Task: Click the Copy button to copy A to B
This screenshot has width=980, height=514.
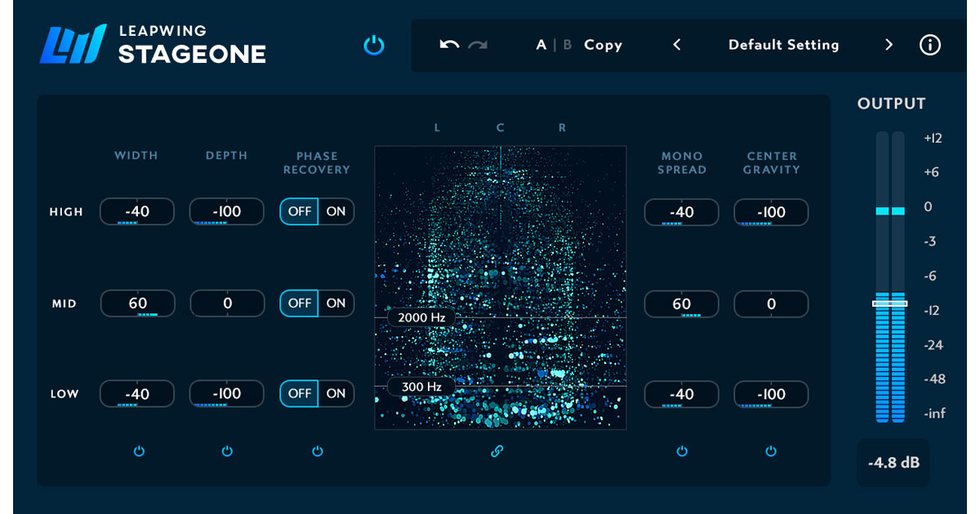Action: pos(603,46)
